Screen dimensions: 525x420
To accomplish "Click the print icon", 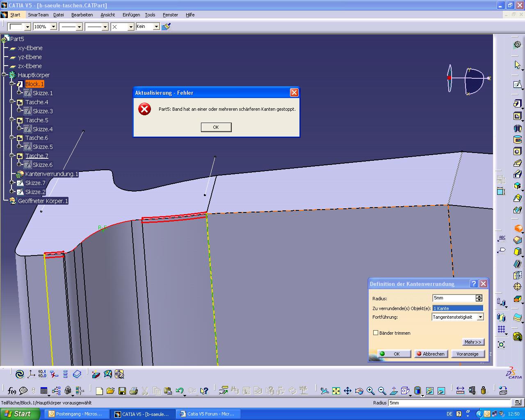I will click(x=133, y=391).
